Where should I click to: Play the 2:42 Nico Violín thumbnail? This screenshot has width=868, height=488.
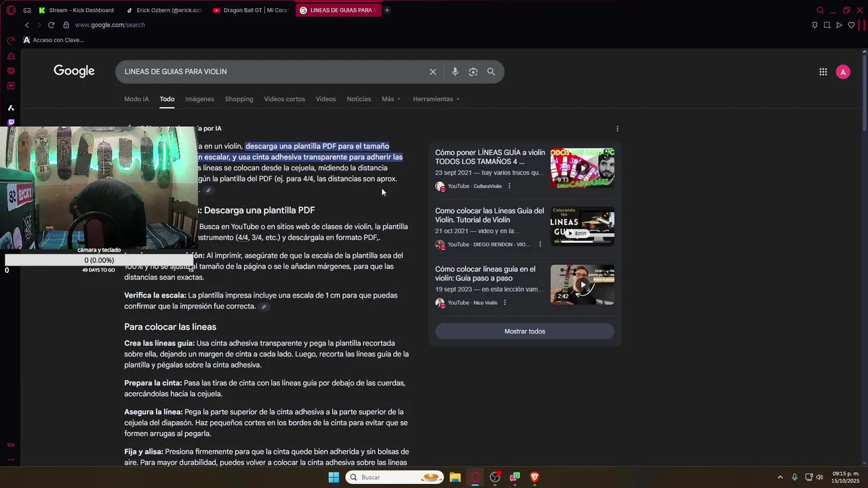coord(583,285)
